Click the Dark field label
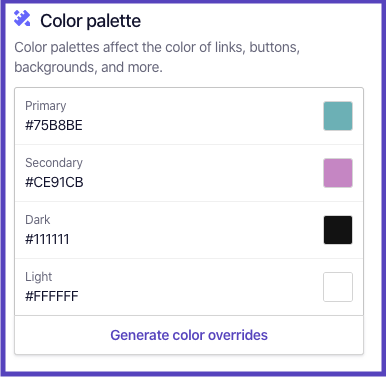 [38, 220]
